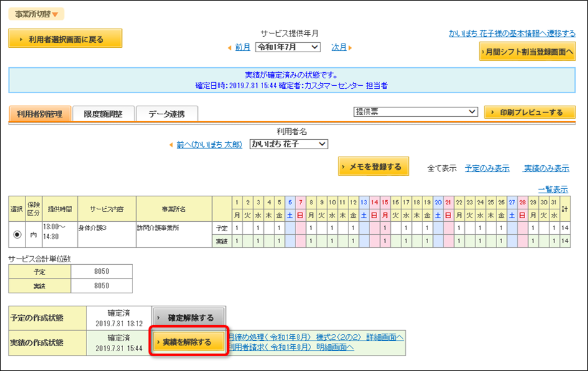Click 確定解除する button
Screen dimensions: 588x371
(189, 318)
